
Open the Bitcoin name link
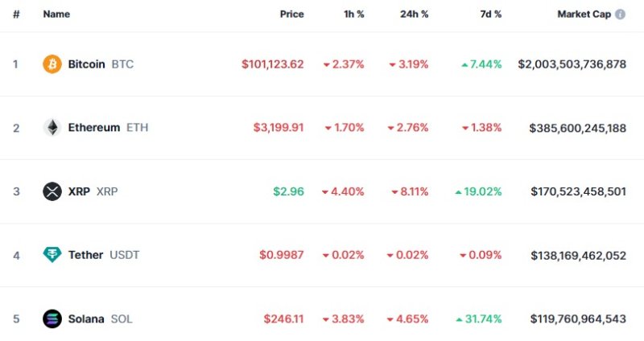pyautogui.click(x=86, y=64)
